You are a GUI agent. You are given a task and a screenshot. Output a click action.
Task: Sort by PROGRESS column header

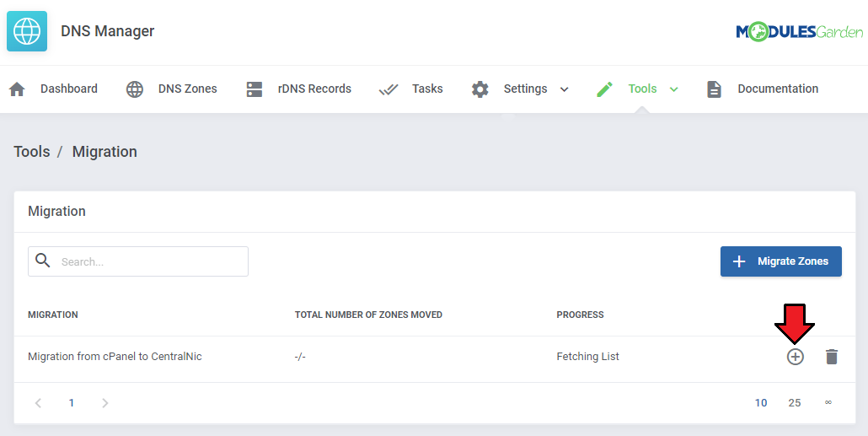(580, 315)
